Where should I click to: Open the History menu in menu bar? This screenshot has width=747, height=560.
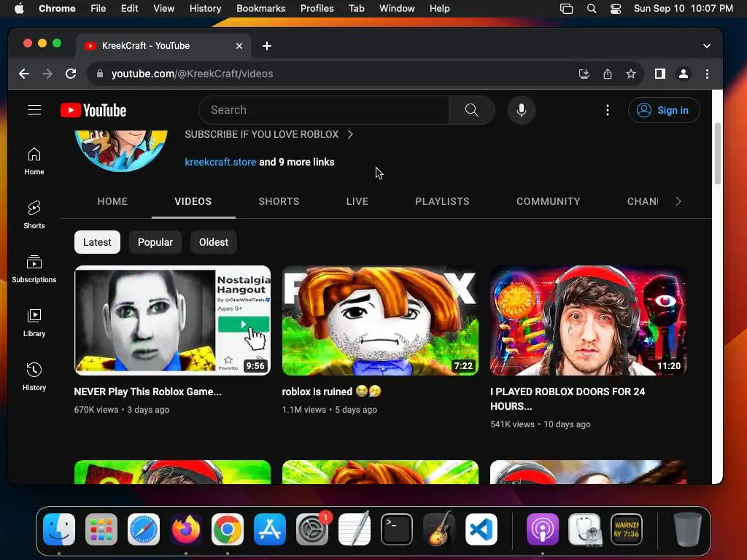click(x=205, y=9)
